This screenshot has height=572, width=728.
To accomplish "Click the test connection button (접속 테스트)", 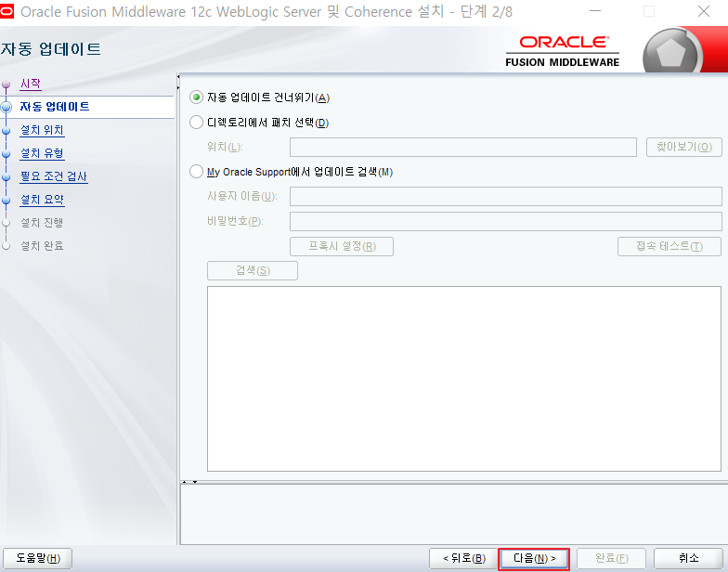I will (669, 247).
